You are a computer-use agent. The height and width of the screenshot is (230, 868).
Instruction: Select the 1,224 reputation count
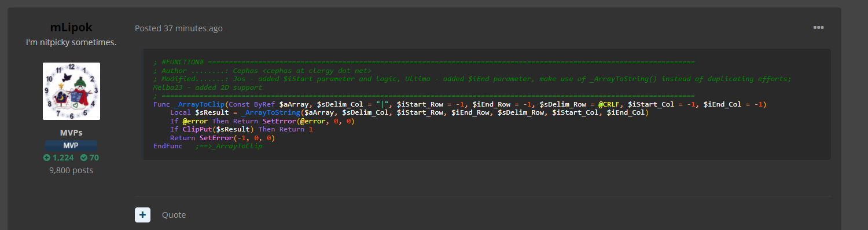click(62, 158)
